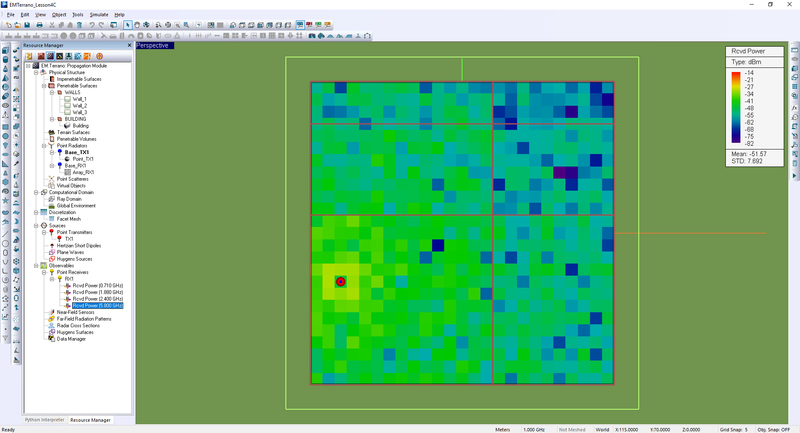The height and width of the screenshot is (433, 800).
Task: Switch to Resource Manager tab
Action: 90,420
